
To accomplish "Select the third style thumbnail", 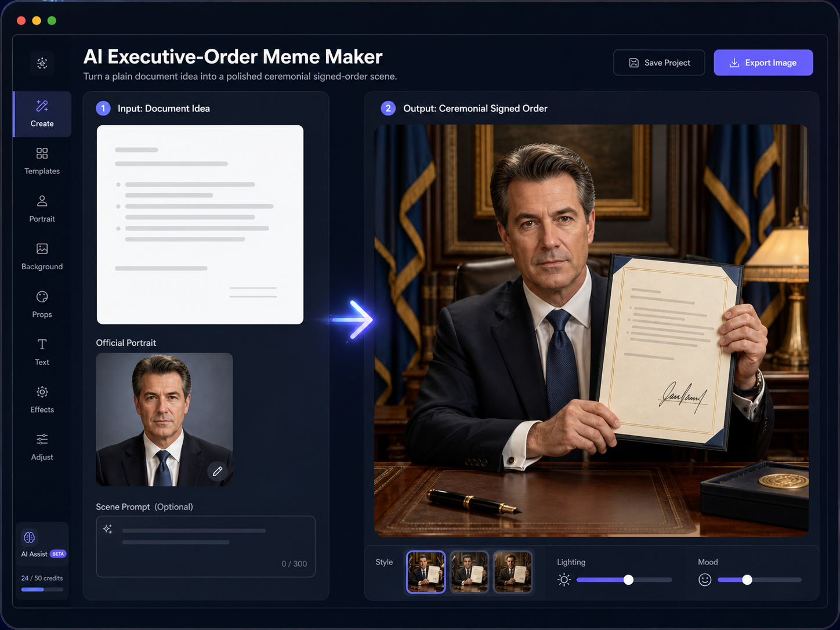I will [x=512, y=572].
